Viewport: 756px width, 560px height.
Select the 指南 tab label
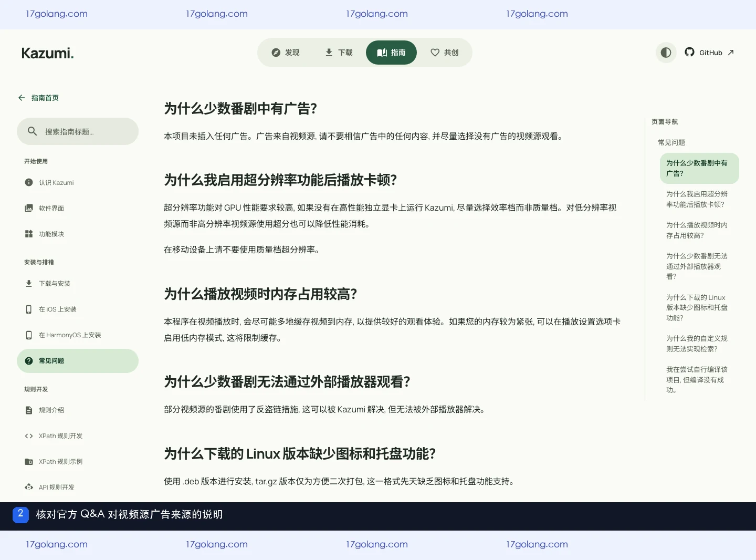[398, 53]
